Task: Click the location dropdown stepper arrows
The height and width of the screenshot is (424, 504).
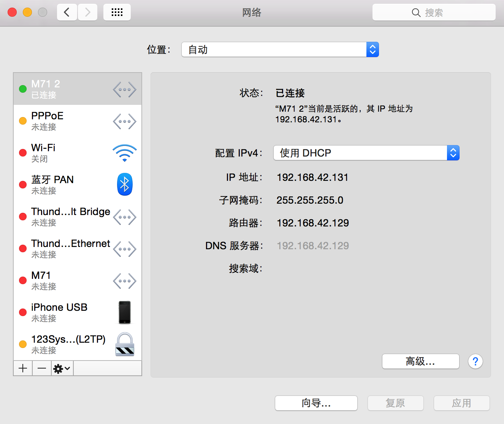Action: [372, 49]
